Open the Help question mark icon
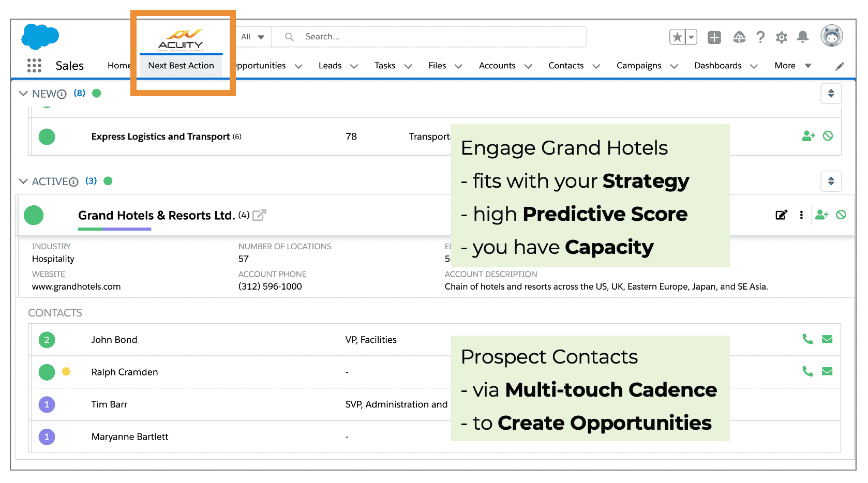Image resolution: width=868 pixels, height=483 pixels. 760,37
